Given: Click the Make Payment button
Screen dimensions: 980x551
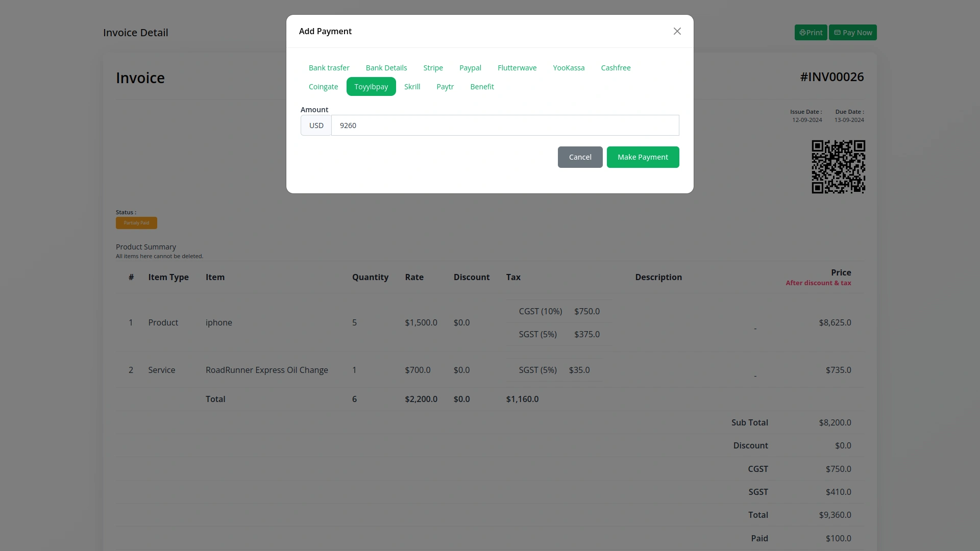Looking at the screenshot, I should pyautogui.click(x=642, y=157).
